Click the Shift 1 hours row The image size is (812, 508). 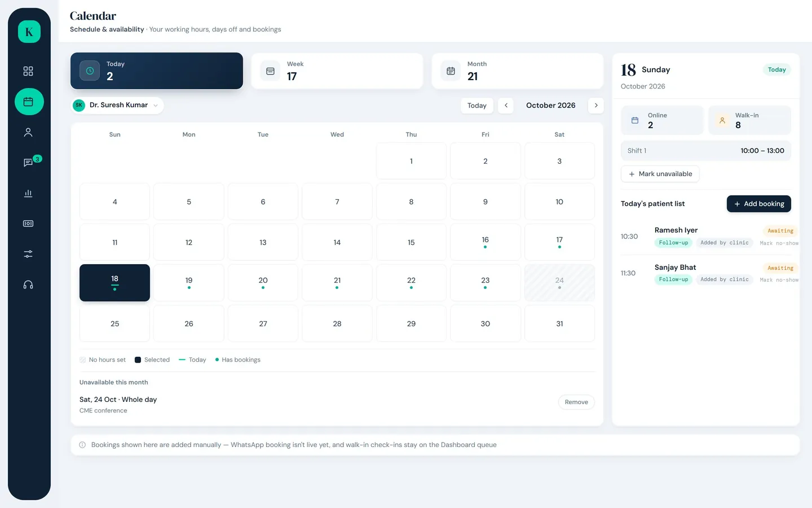point(706,151)
